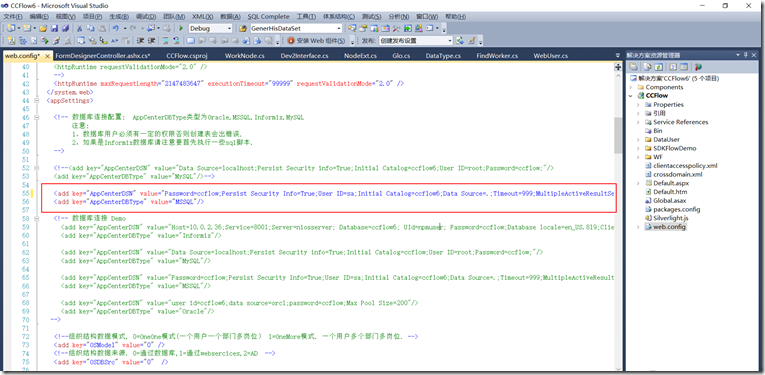Click the install Web components icon
The height and width of the screenshot is (375, 765).
point(291,40)
